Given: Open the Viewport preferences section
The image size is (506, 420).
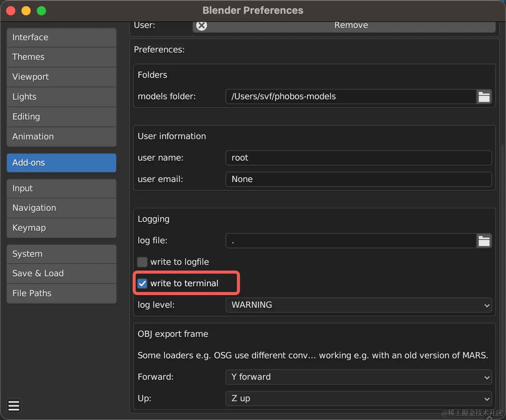Looking at the screenshot, I should (x=61, y=77).
